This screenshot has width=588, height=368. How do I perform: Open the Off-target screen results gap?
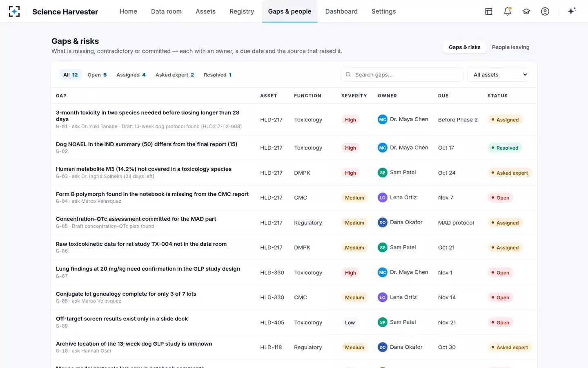(x=122, y=319)
